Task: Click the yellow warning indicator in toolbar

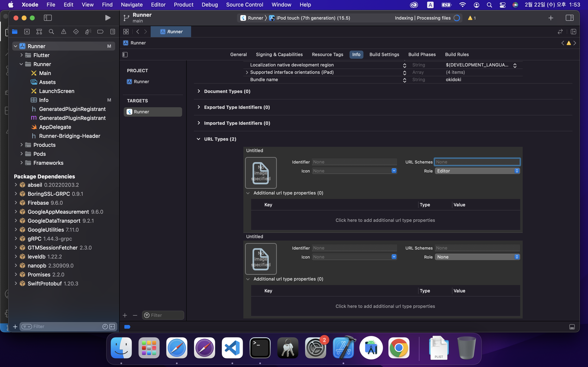Action: pyautogui.click(x=472, y=18)
